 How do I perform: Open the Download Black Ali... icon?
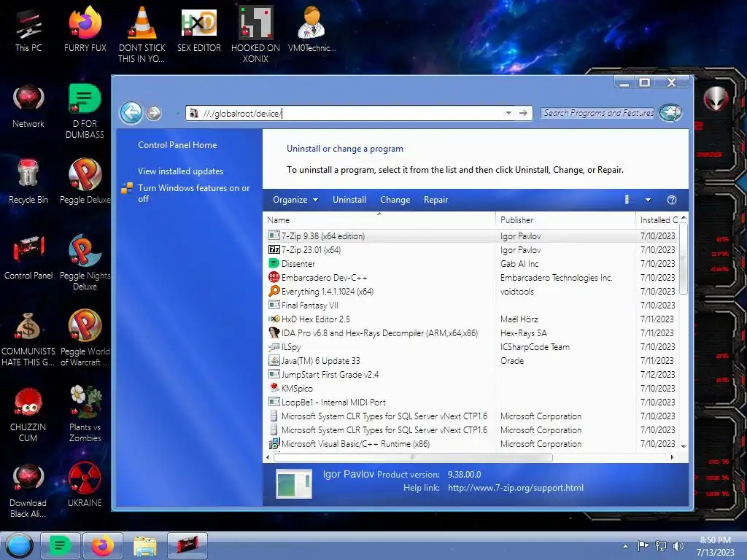pyautogui.click(x=28, y=491)
